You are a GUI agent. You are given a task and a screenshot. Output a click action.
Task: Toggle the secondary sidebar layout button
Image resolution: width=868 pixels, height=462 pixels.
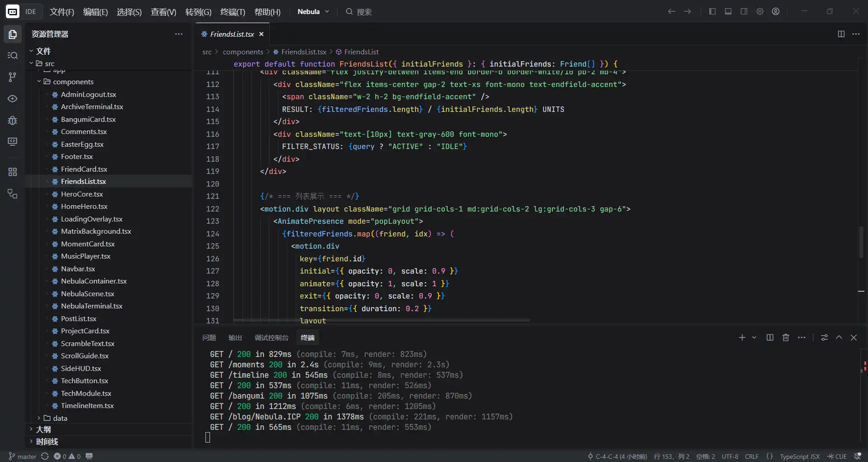tap(744, 11)
